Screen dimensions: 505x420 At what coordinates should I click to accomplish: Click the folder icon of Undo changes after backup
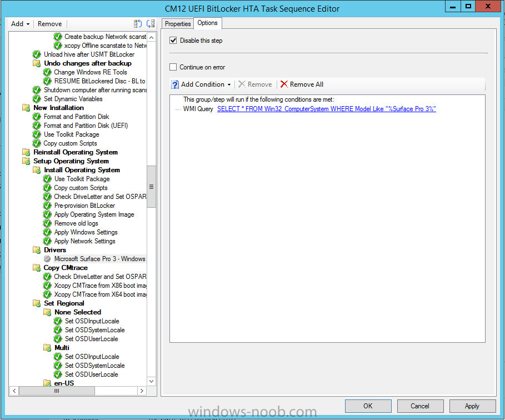(37, 63)
